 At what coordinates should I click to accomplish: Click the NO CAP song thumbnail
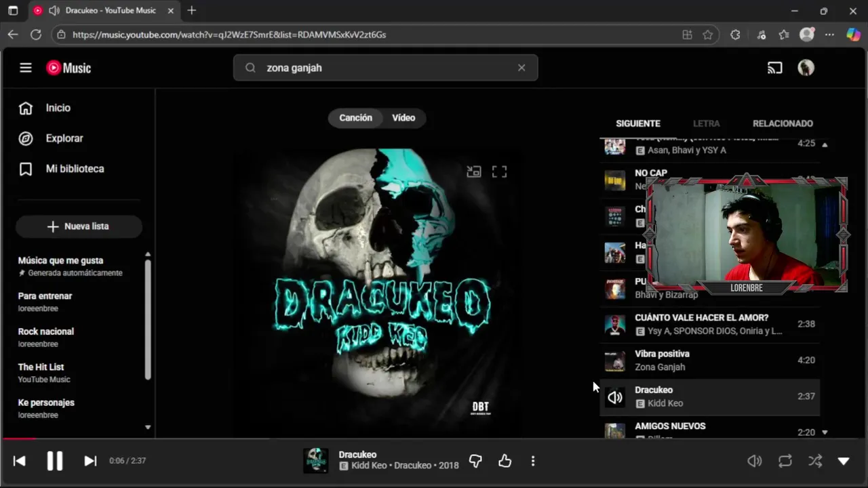pos(615,180)
